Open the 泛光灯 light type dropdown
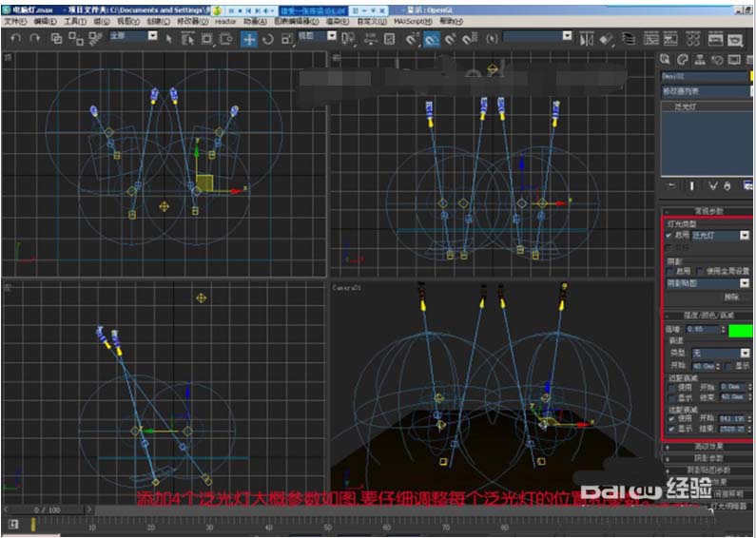This screenshot has width=756, height=538. coord(745,235)
